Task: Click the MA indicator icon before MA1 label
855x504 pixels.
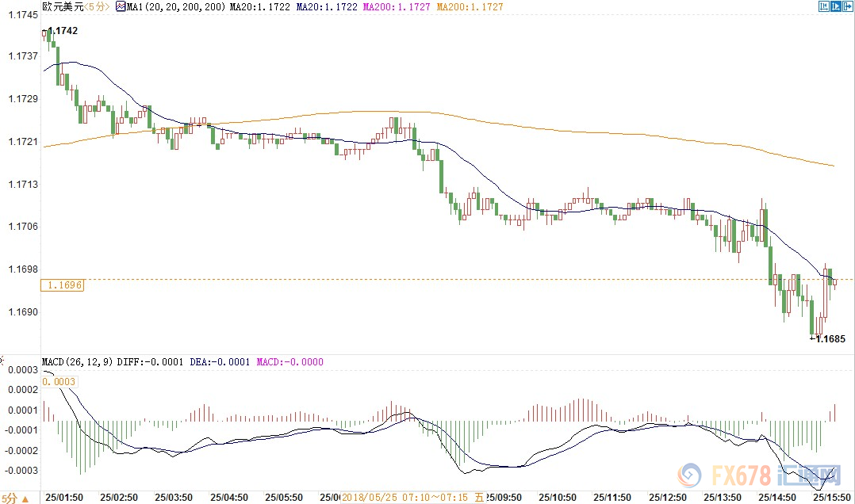Action: point(121,6)
